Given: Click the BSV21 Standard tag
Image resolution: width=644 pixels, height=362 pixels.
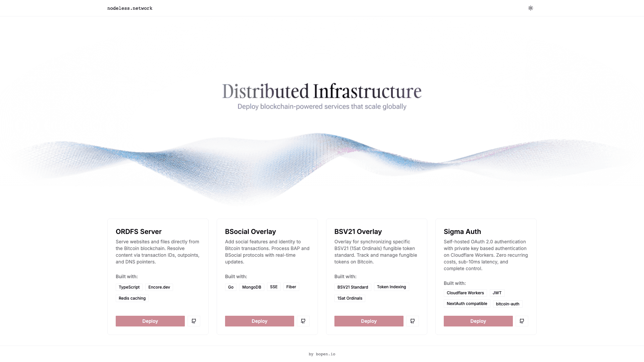Looking at the screenshot, I should [353, 287].
